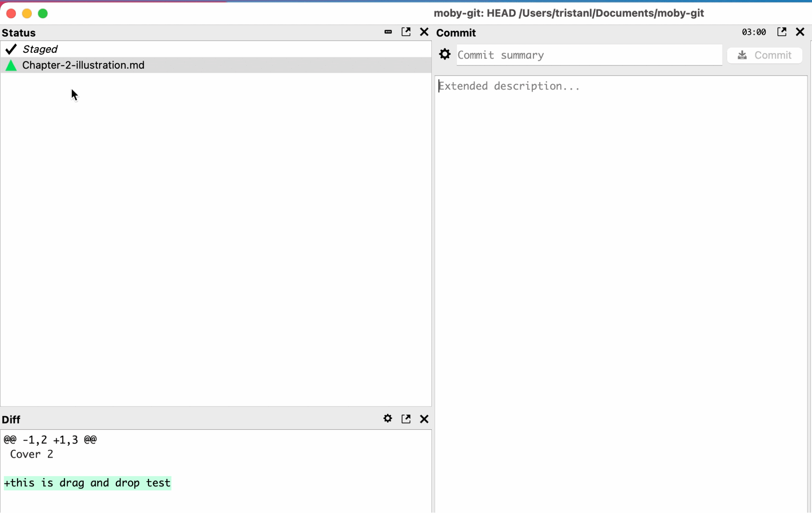Click the close icon in Status panel
The width and height of the screenshot is (812, 513).
coord(424,32)
